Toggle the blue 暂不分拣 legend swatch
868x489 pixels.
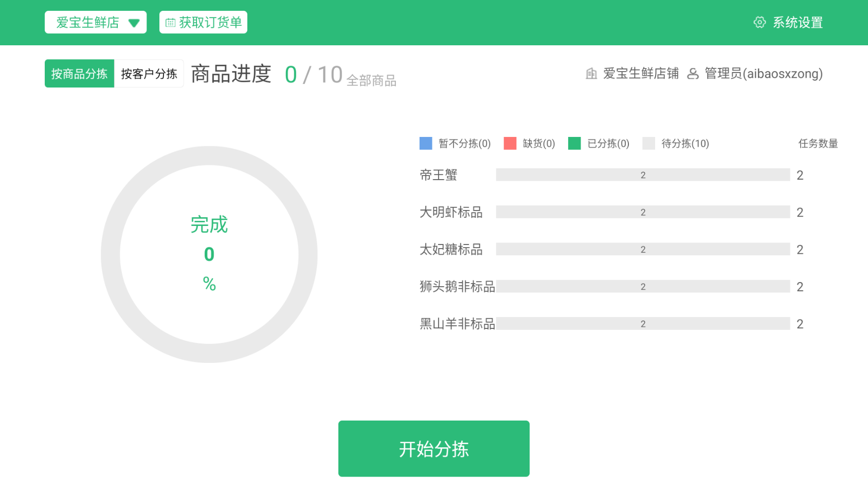(x=426, y=144)
